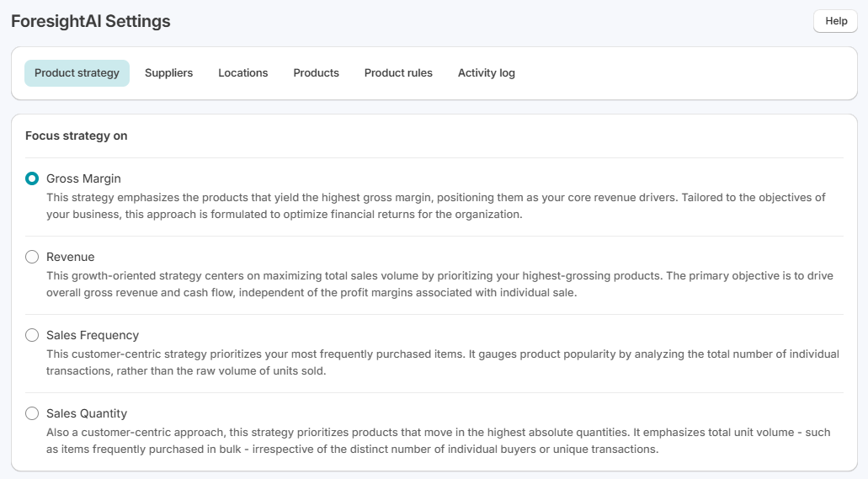Click the Revenue option label

[x=71, y=257]
